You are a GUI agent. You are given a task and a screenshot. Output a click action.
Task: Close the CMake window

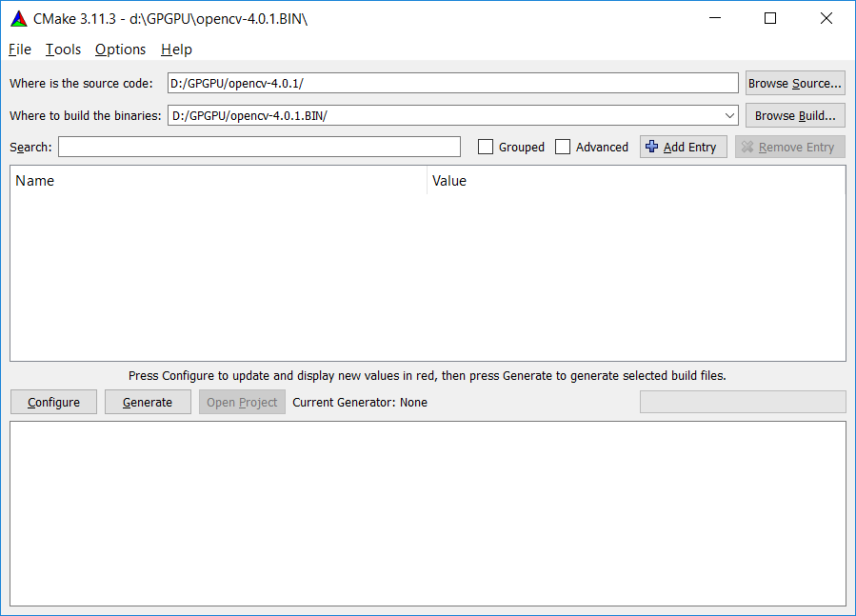click(826, 19)
